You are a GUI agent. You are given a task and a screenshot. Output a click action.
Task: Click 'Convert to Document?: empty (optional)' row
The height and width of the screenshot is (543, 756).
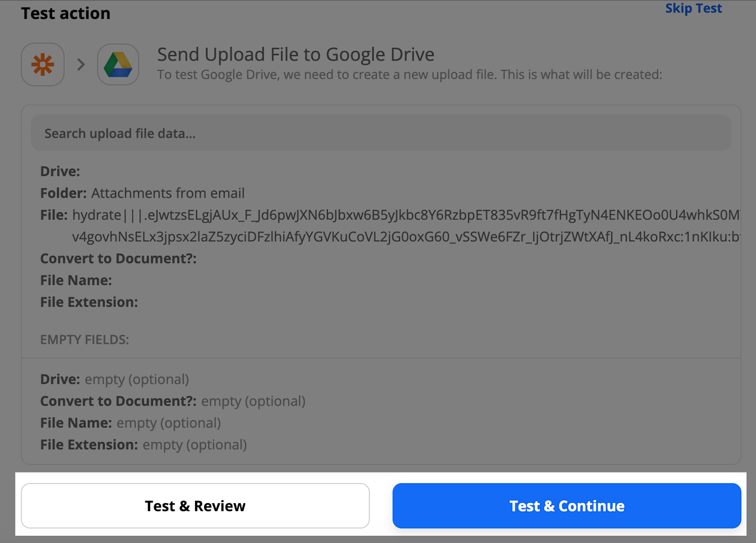pos(173,401)
